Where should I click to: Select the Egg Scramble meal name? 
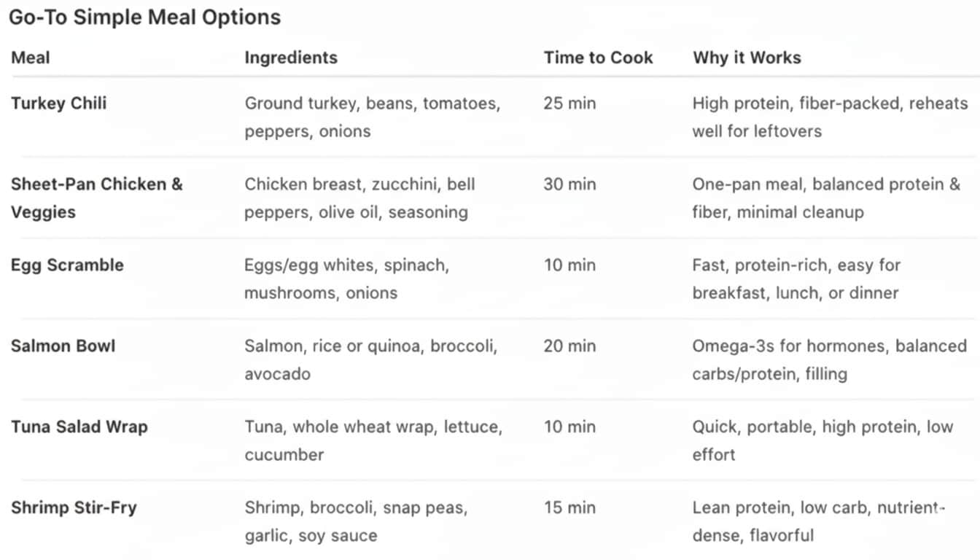pos(67,265)
